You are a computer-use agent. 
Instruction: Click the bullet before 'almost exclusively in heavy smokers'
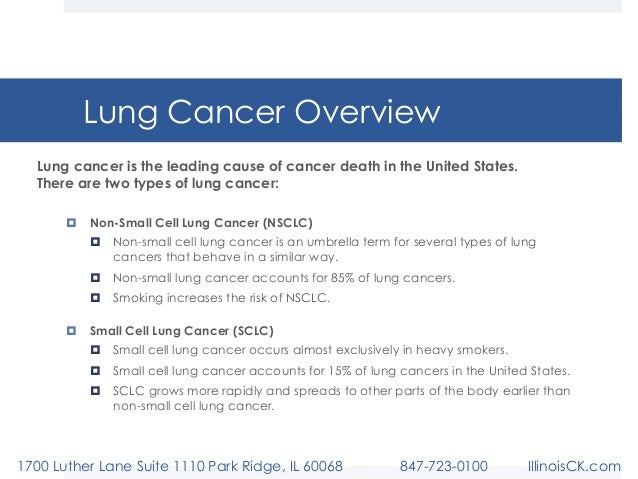96,350
